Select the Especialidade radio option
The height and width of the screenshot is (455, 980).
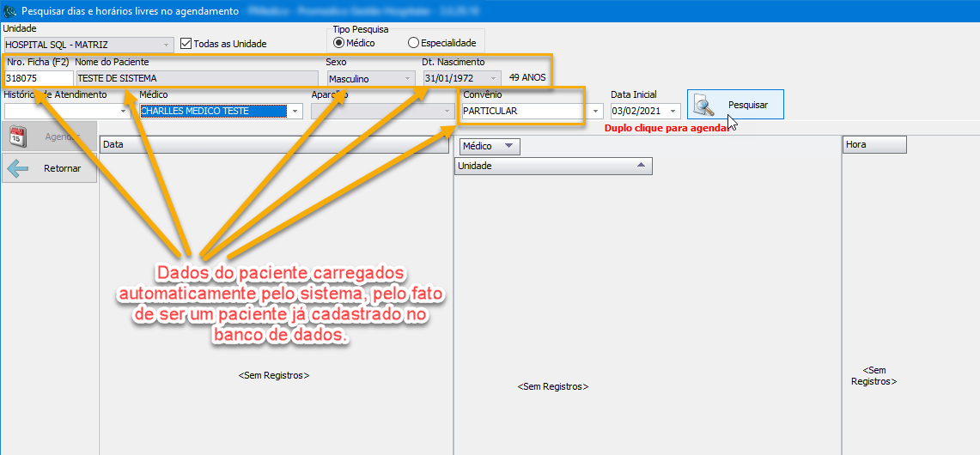[414, 43]
